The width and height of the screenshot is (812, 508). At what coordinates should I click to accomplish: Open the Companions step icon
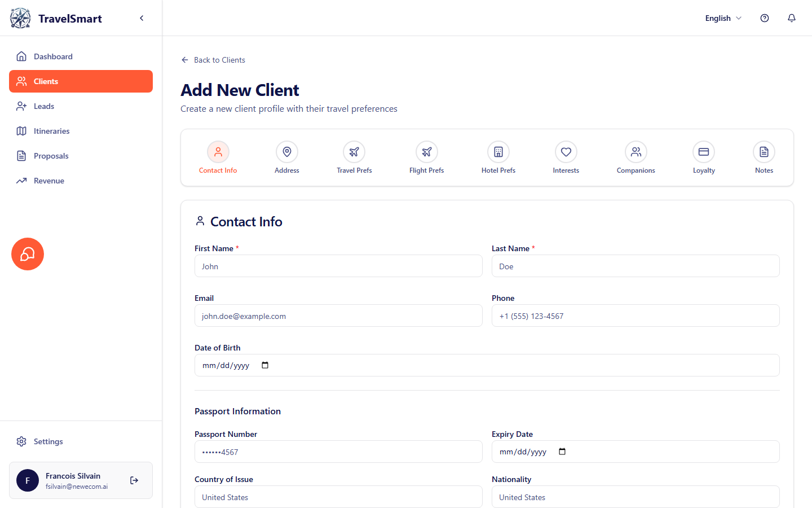click(x=636, y=152)
